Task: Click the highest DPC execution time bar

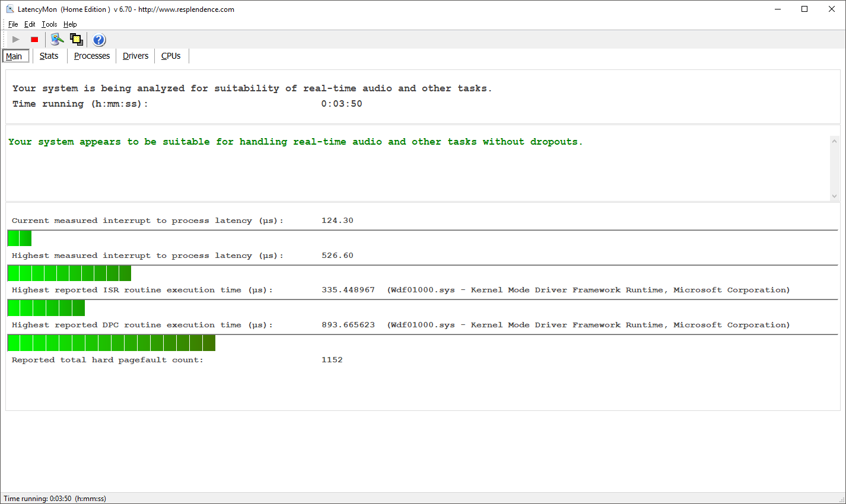Action: pyautogui.click(x=112, y=343)
